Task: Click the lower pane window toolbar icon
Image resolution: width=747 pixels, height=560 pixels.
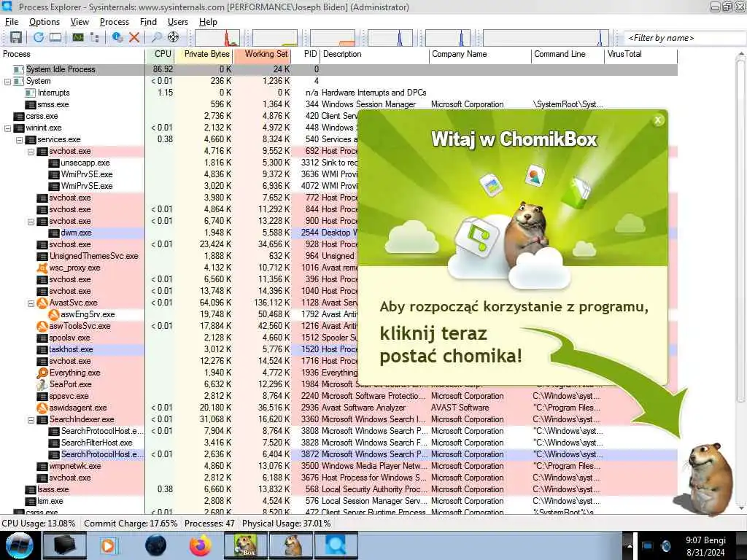Action: coord(55,37)
